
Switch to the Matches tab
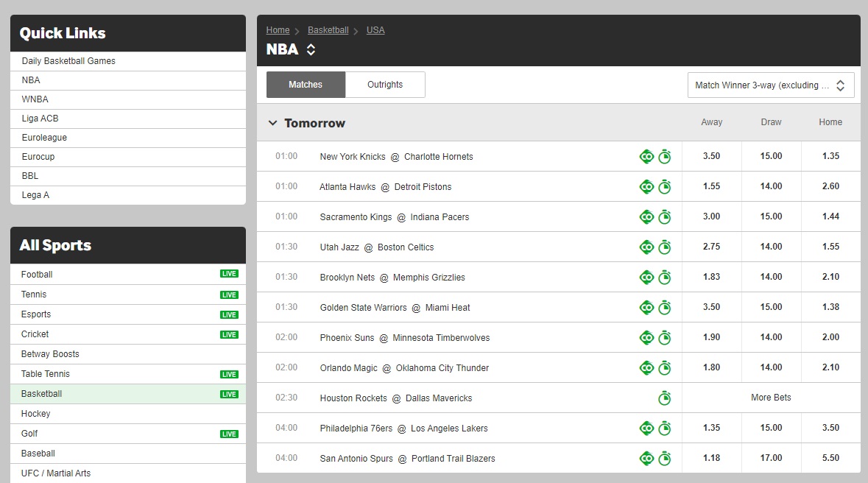pyautogui.click(x=306, y=85)
